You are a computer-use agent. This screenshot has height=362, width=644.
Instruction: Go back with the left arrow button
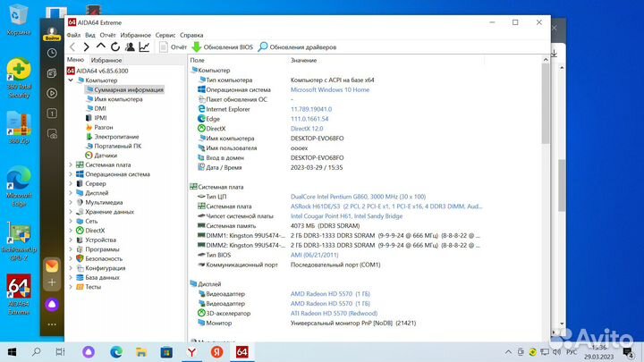[x=72, y=47]
